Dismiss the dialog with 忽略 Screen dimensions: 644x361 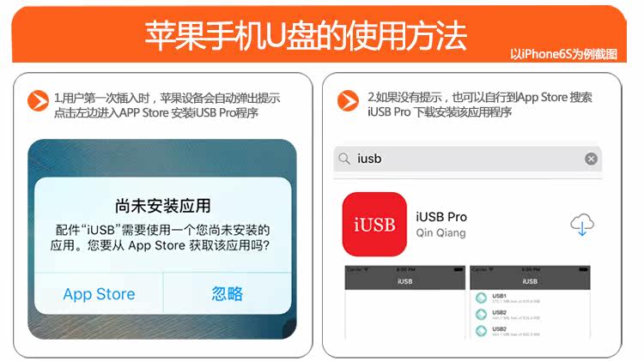(x=228, y=294)
